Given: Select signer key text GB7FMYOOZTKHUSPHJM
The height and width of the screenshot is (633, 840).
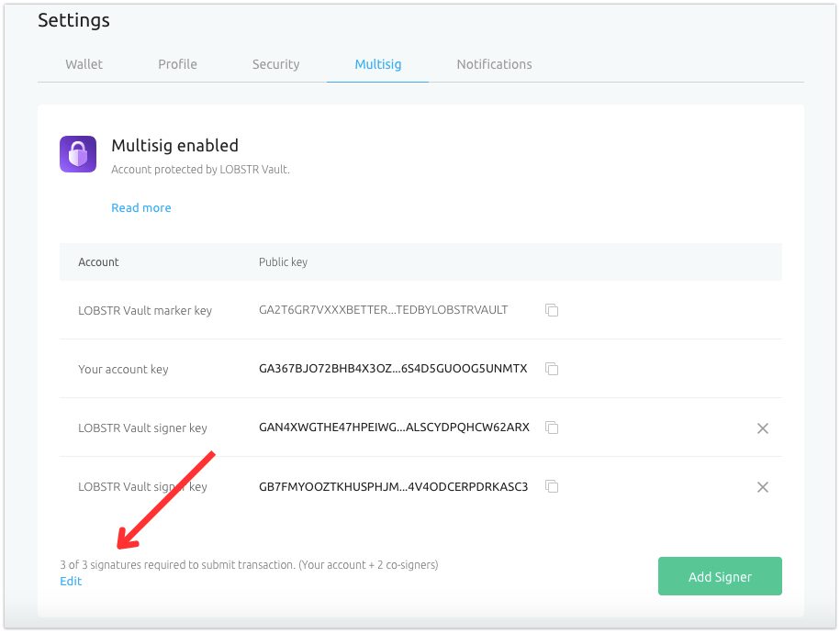Looking at the screenshot, I should pos(393,487).
